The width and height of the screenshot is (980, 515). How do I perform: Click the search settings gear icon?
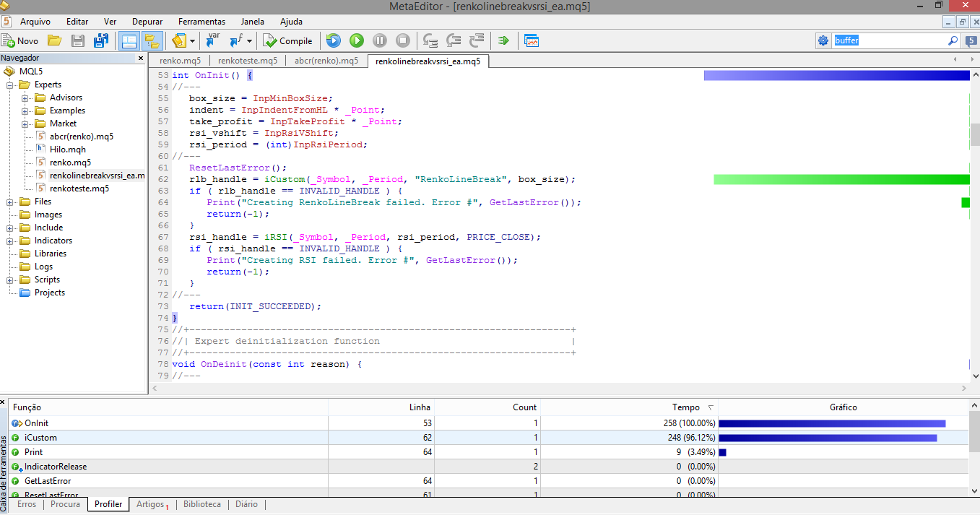(x=823, y=41)
